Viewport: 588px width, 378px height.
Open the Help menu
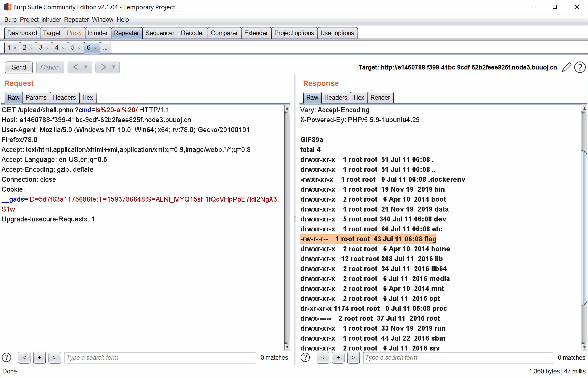click(123, 20)
